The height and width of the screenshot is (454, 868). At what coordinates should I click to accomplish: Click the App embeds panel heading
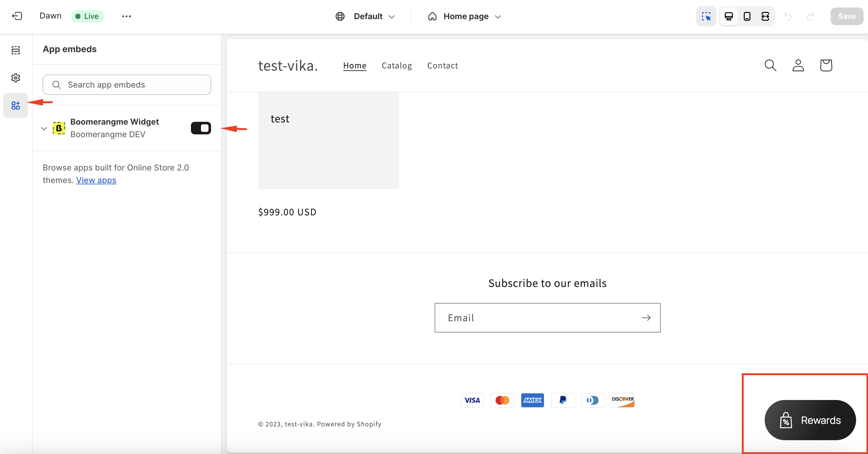tap(69, 49)
